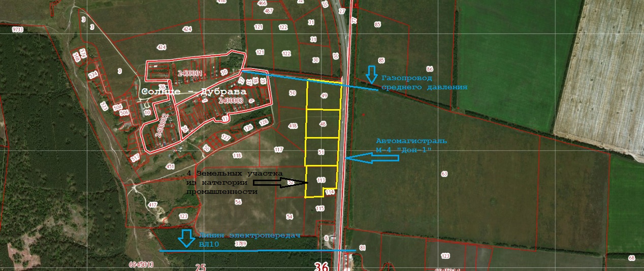Click the "Солнце - Дубрава" settlement name
The image size is (644, 271).
194,92
